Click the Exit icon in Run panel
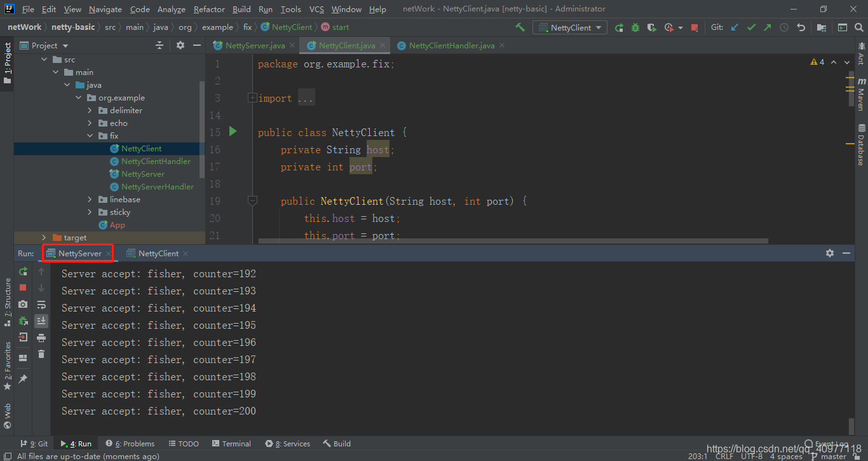The image size is (868, 461). (x=23, y=337)
